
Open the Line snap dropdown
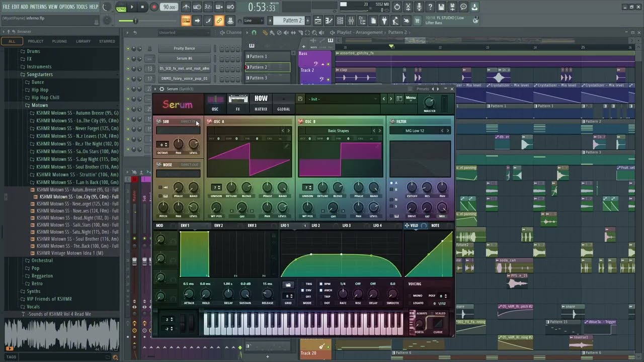pyautogui.click(x=253, y=21)
